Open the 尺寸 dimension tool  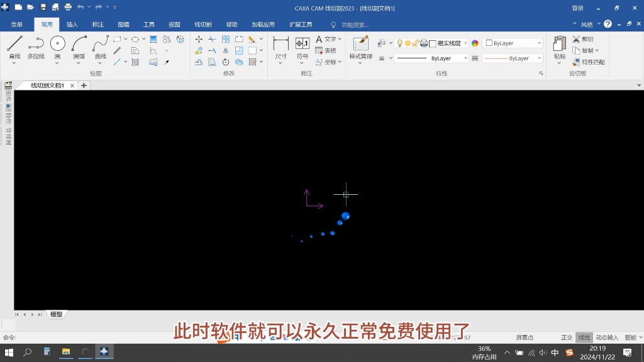(x=281, y=47)
